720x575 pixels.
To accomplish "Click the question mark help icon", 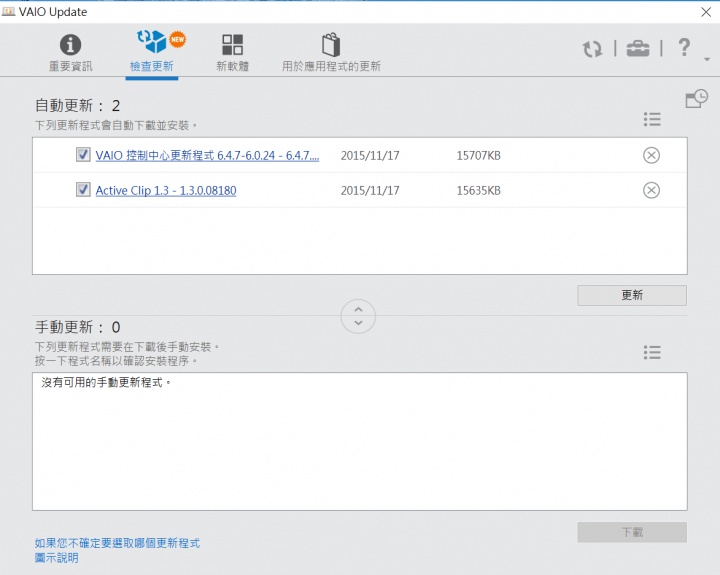I will (x=684, y=47).
